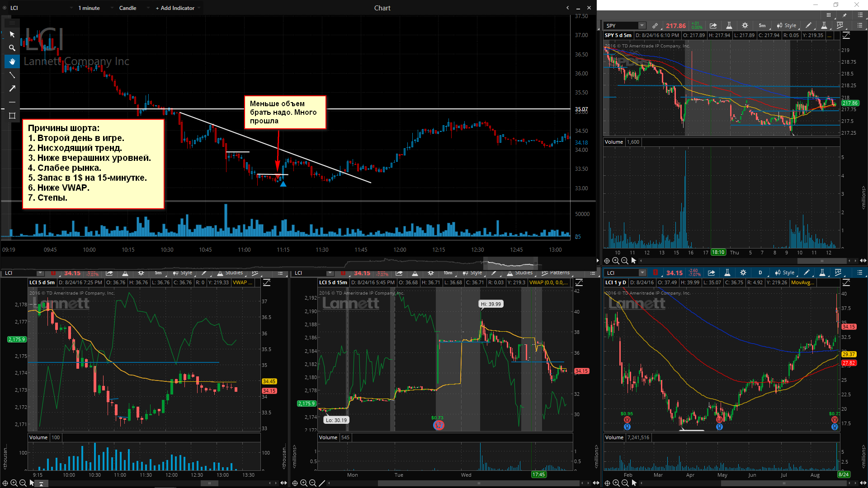The width and height of the screenshot is (868, 488).
Task: Toggle the scale curve icon in daily chart
Action: click(x=846, y=282)
